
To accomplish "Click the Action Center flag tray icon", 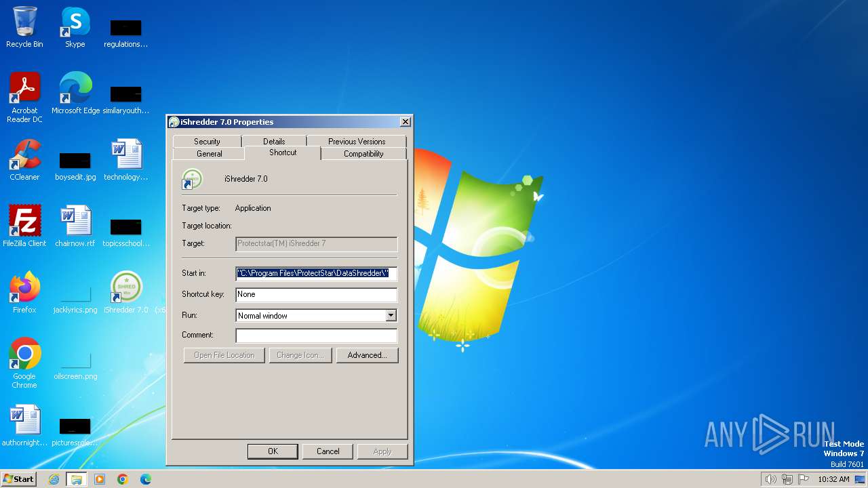I will (804, 479).
